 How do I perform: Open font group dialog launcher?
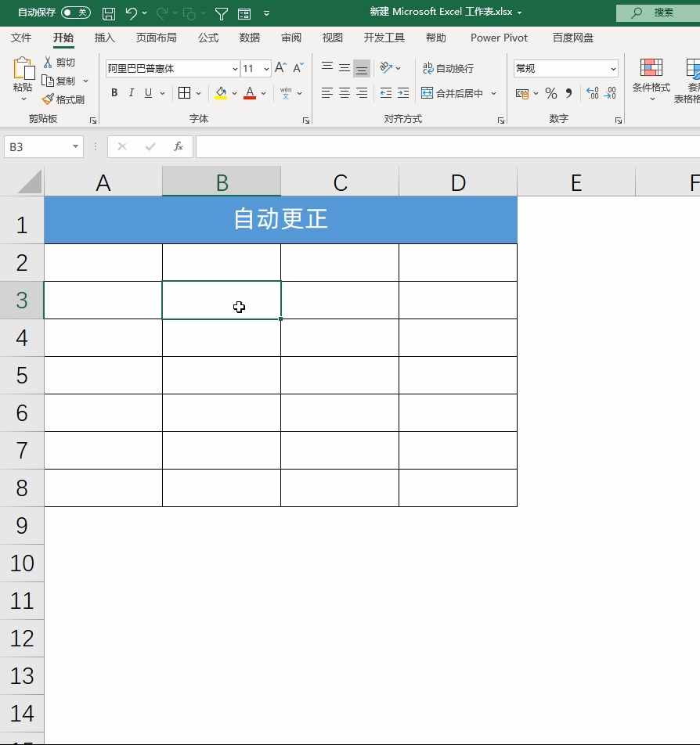point(306,121)
